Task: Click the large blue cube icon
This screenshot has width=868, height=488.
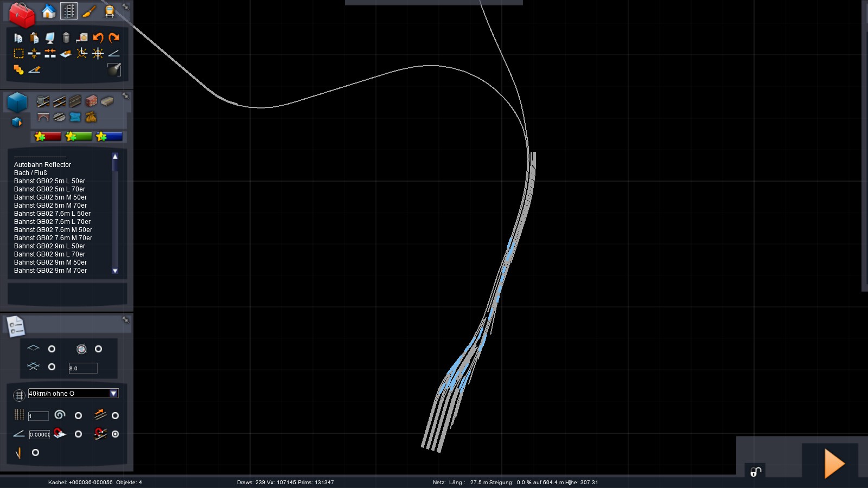Action: click(17, 102)
